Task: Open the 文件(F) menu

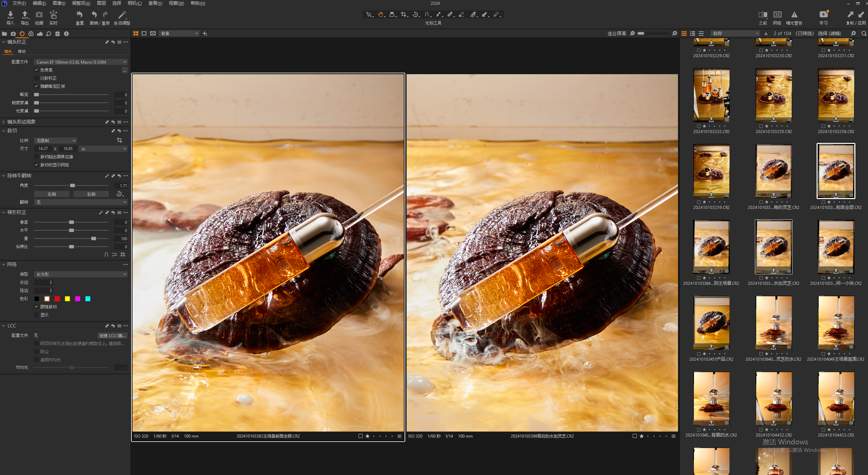Action: [19, 3]
